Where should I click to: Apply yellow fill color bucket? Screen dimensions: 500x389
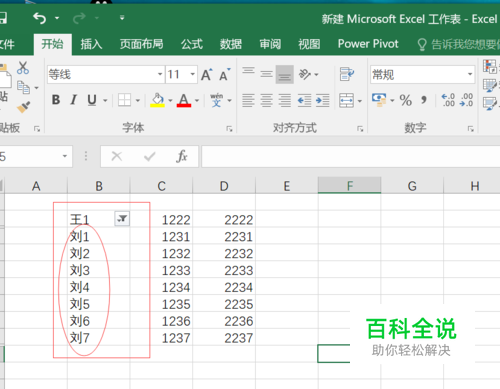pos(157,100)
